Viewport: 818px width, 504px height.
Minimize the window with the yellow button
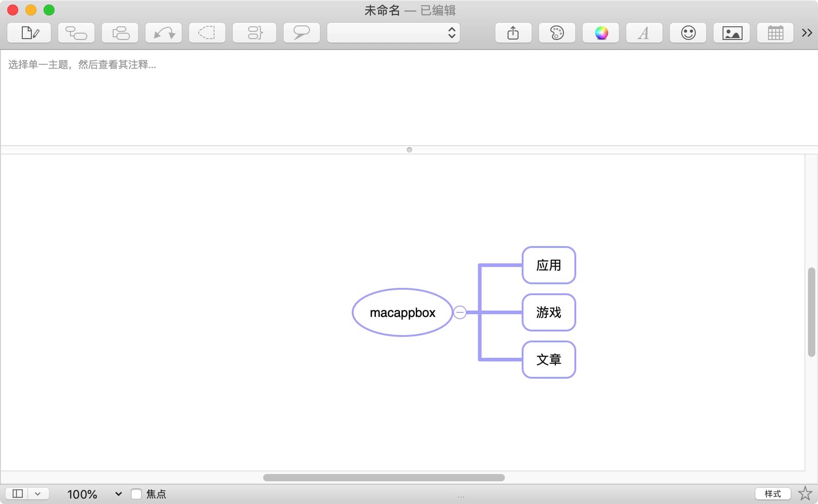pos(31,10)
